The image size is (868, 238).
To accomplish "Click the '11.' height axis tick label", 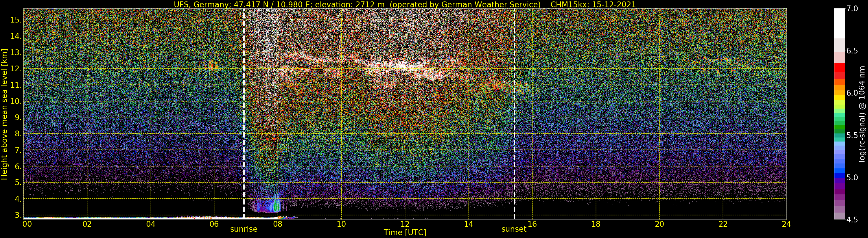I will [x=16, y=85].
